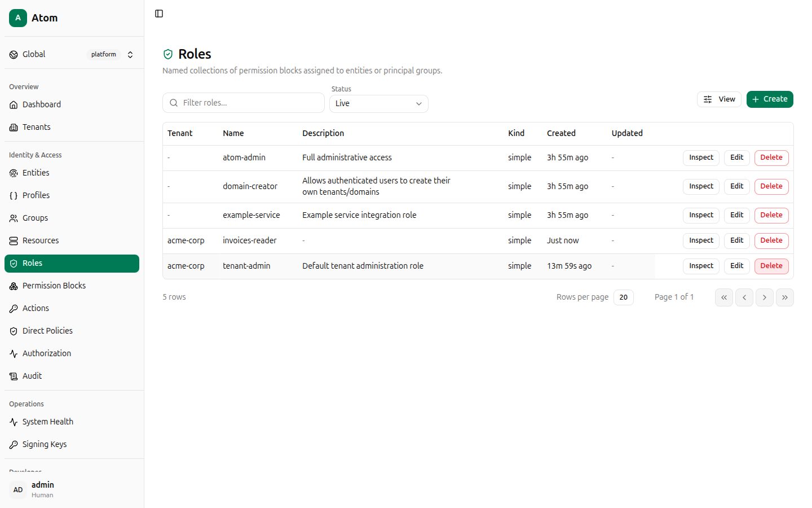The height and width of the screenshot is (508, 812).
Task: Open the Rows per page 20 selector
Action: pos(623,297)
